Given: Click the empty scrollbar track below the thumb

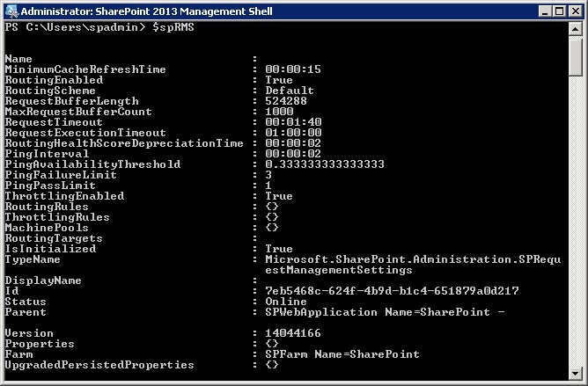Looking at the screenshot, I should point(576,221).
